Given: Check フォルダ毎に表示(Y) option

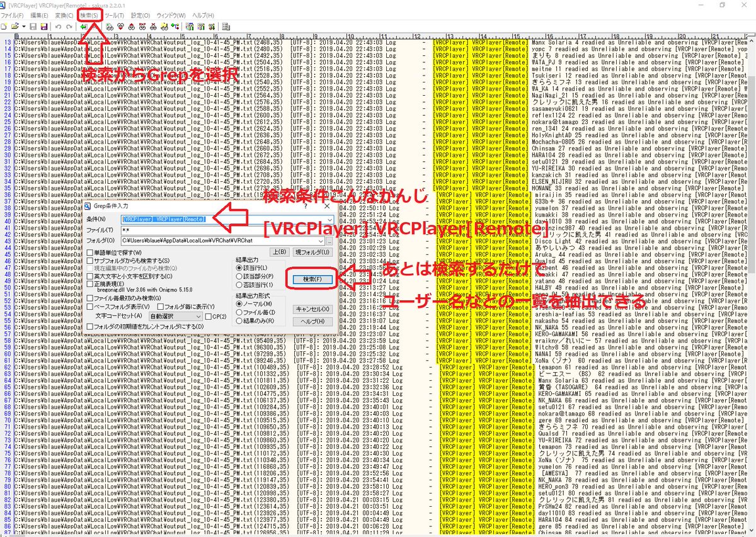Looking at the screenshot, I should 160,306.
